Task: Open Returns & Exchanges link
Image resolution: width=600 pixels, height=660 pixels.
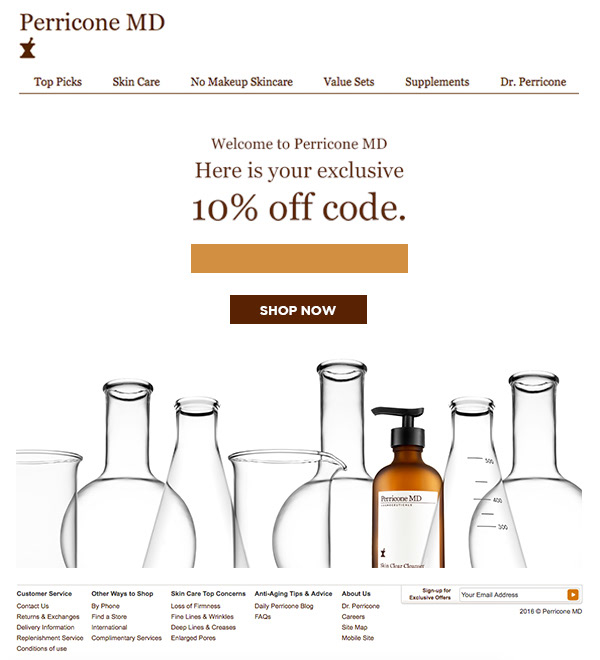Action: tap(48, 617)
